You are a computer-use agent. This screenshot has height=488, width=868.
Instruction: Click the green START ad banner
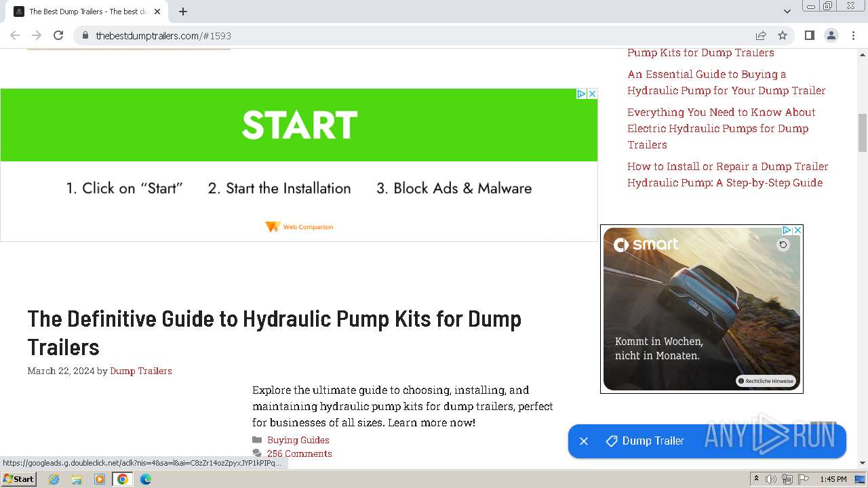(x=299, y=125)
